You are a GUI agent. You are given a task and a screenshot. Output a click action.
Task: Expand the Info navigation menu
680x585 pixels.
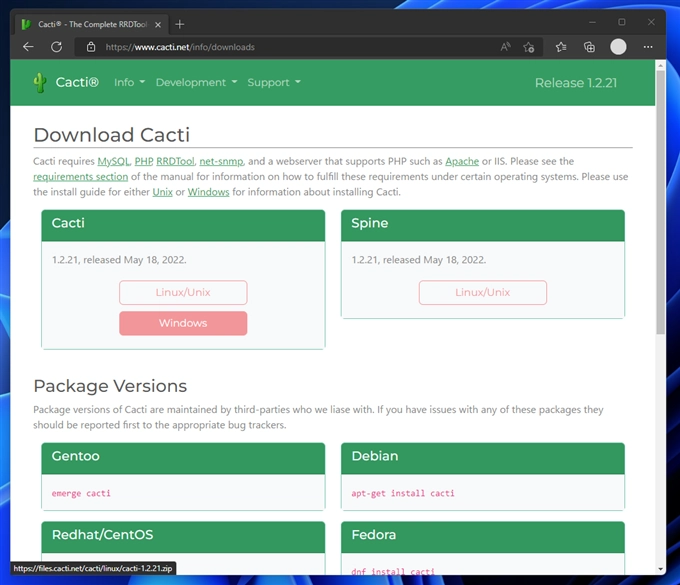[129, 82]
